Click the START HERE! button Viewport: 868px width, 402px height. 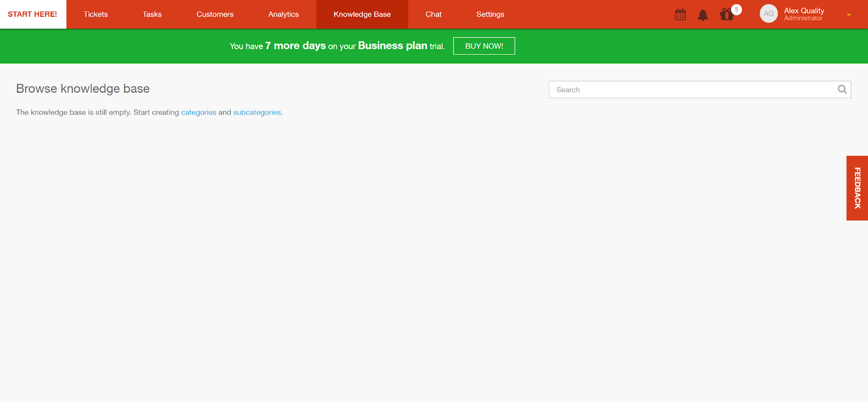pyautogui.click(x=33, y=14)
